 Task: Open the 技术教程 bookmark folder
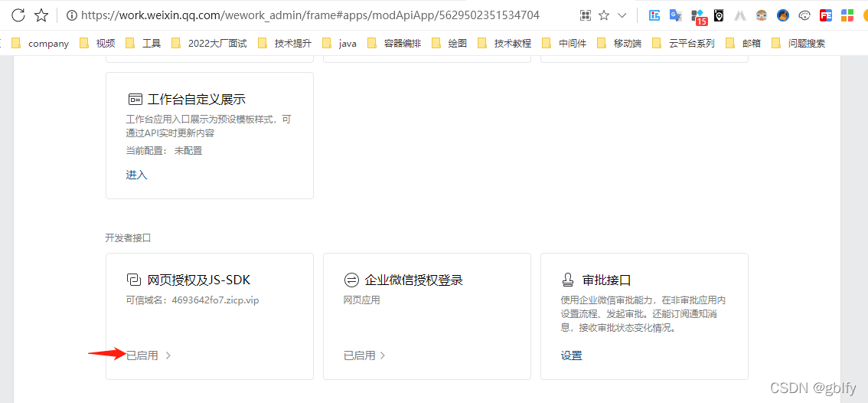coord(504,43)
